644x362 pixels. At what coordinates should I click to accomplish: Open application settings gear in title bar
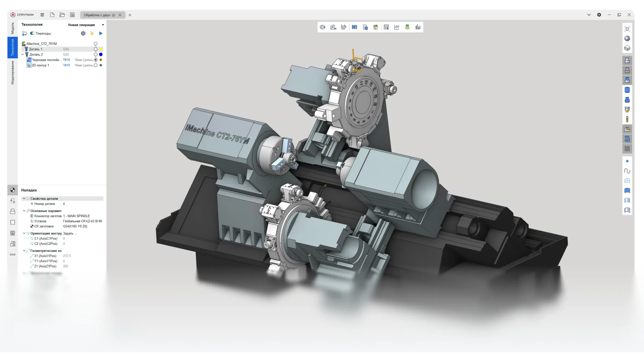click(599, 15)
